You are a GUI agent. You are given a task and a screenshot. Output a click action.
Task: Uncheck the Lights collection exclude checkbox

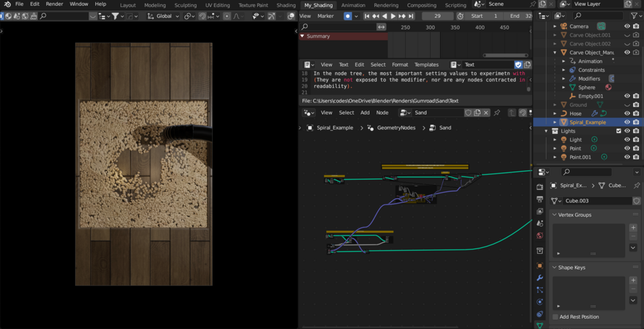coord(618,131)
